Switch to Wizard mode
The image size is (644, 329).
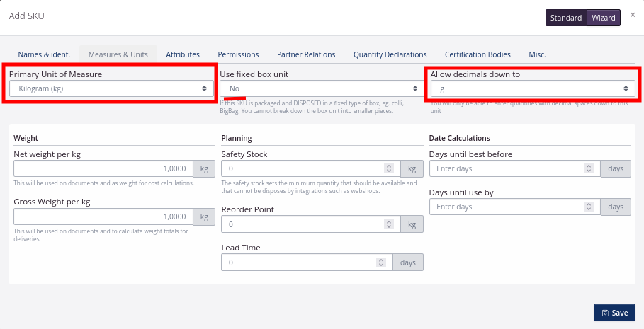(x=604, y=18)
